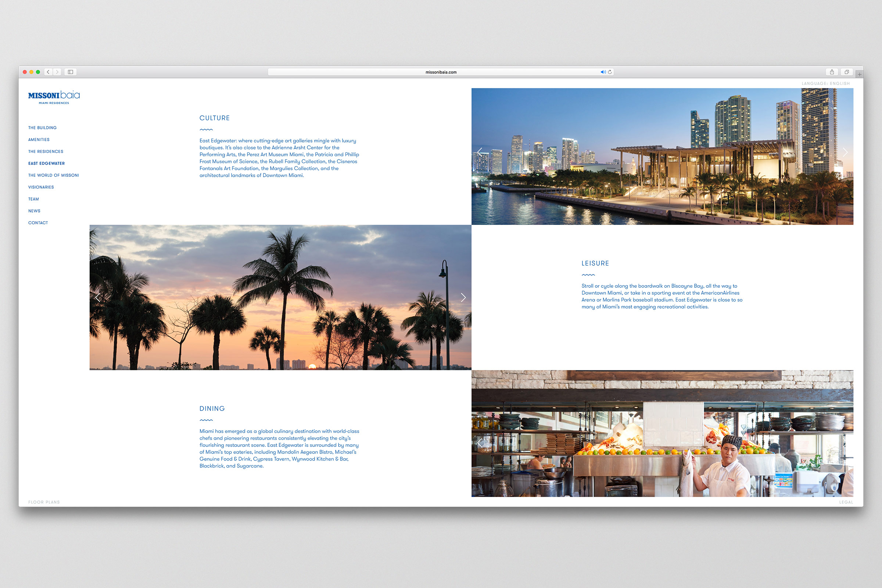
Task: Show the tab overview icon
Action: tap(846, 72)
